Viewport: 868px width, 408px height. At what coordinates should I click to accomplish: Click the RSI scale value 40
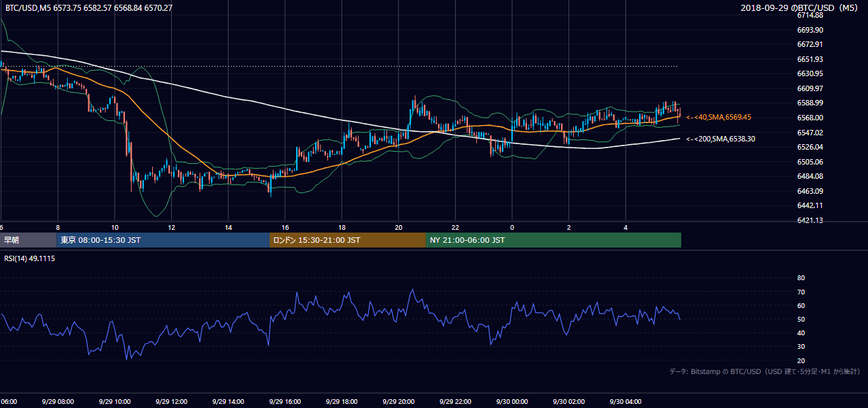[801, 333]
